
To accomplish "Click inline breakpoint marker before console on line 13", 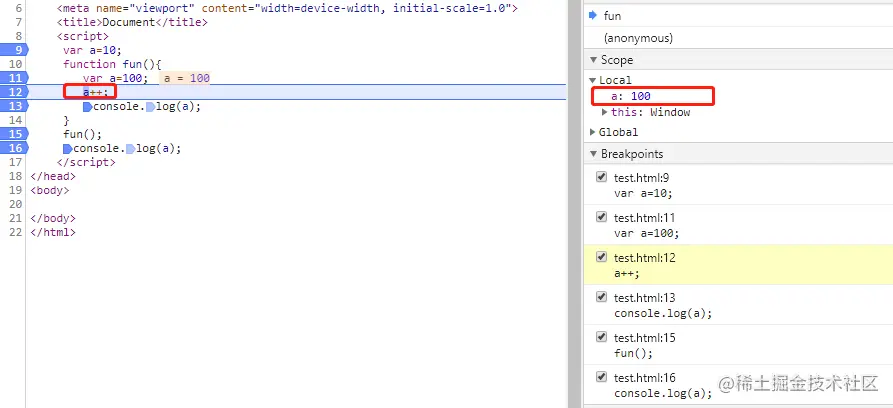I will click(87, 107).
